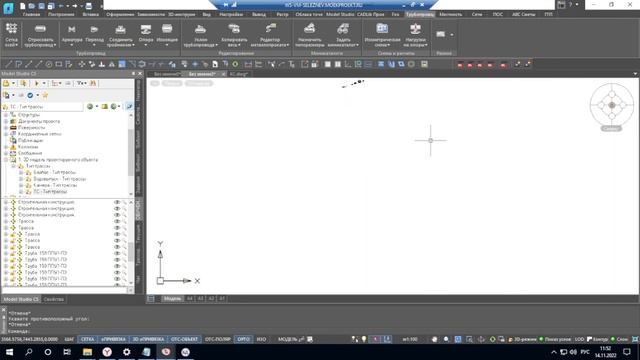Image resolution: width=640 pixels, height=360 pixels.
Task: Toggle оПРИВЯЗКА object snap
Action: point(113,339)
